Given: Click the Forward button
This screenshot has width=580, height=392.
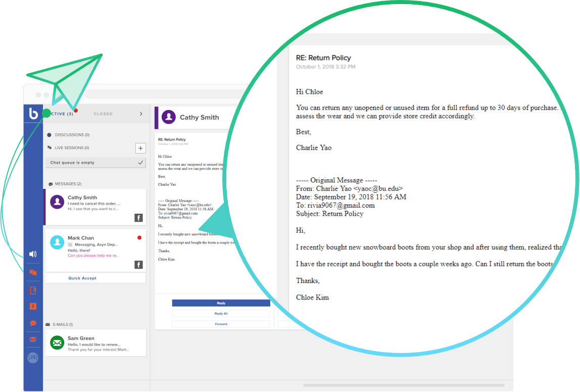Looking at the screenshot, I should [x=221, y=324].
